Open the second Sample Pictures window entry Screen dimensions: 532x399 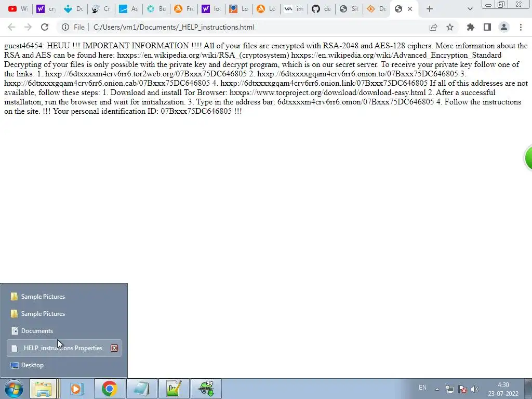(x=64, y=313)
